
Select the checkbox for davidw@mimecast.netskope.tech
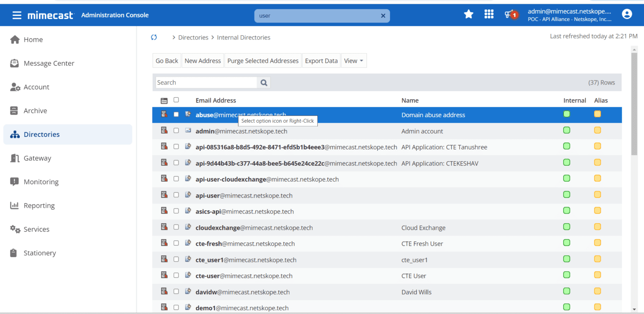[x=176, y=291]
